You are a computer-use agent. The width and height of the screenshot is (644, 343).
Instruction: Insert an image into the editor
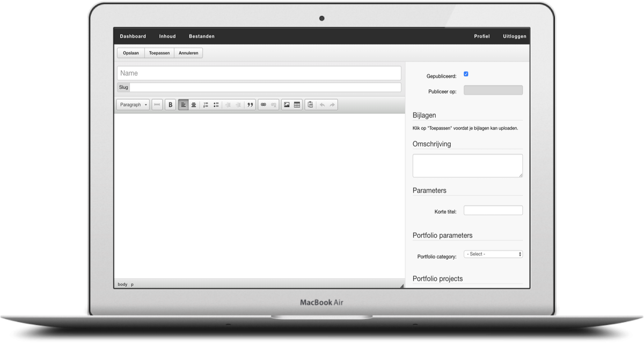(x=287, y=105)
